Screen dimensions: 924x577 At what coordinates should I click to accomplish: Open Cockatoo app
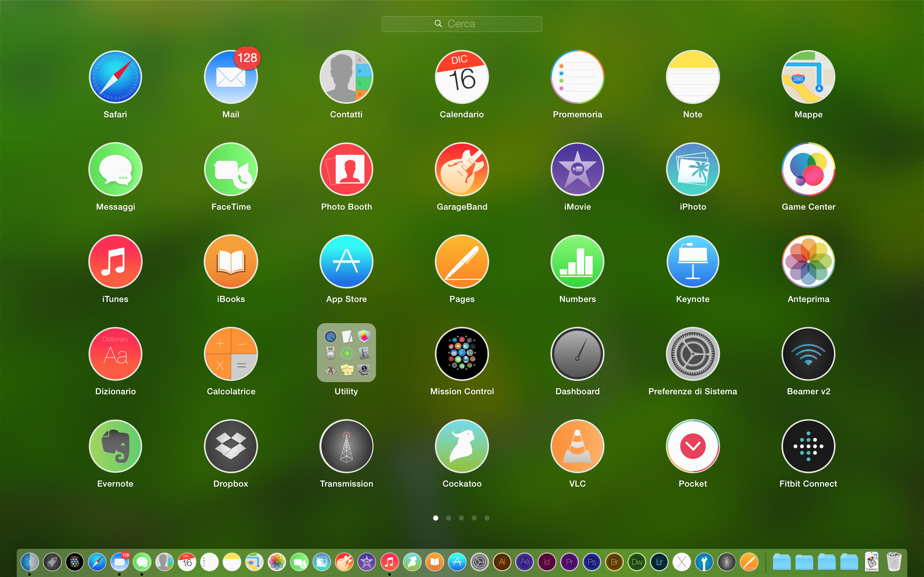coord(462,446)
